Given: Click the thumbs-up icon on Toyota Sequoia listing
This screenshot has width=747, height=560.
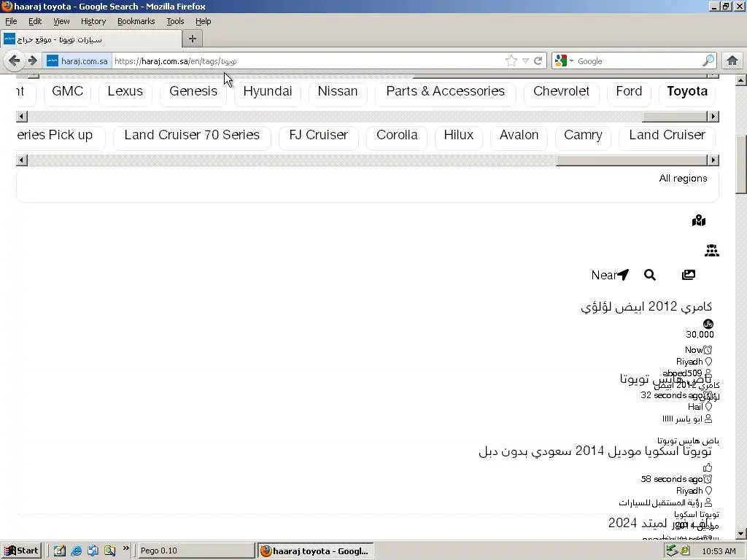Looking at the screenshot, I should pyautogui.click(x=708, y=467).
